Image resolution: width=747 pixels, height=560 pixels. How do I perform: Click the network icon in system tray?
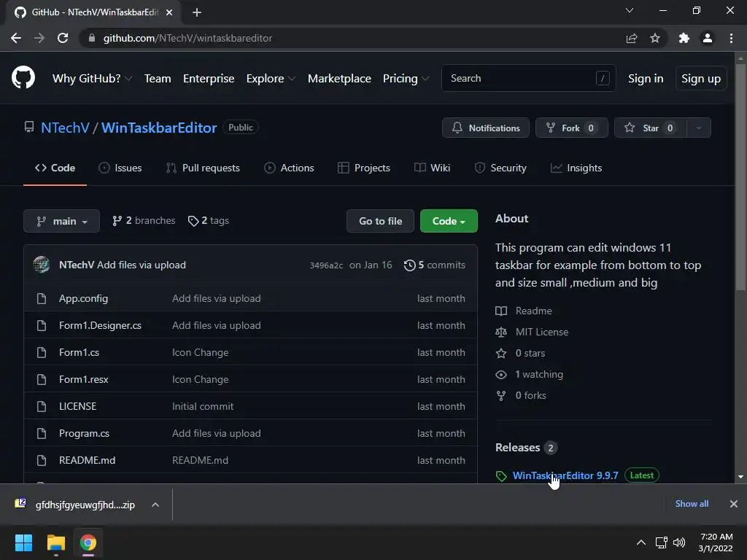point(661,542)
